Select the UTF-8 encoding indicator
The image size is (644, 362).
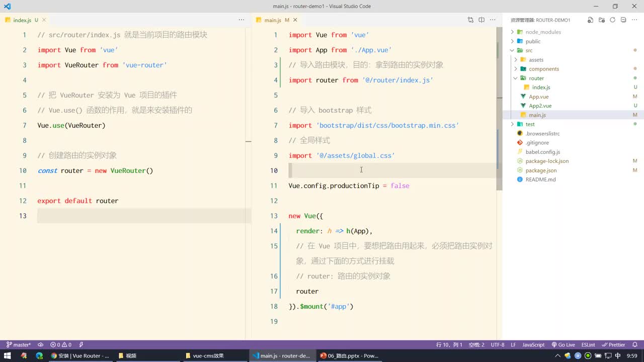(498, 345)
